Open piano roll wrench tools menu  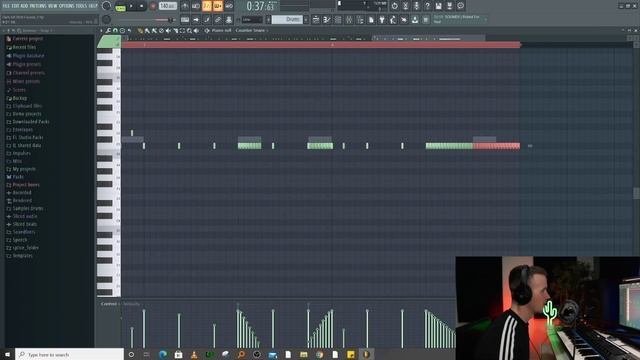click(108, 31)
